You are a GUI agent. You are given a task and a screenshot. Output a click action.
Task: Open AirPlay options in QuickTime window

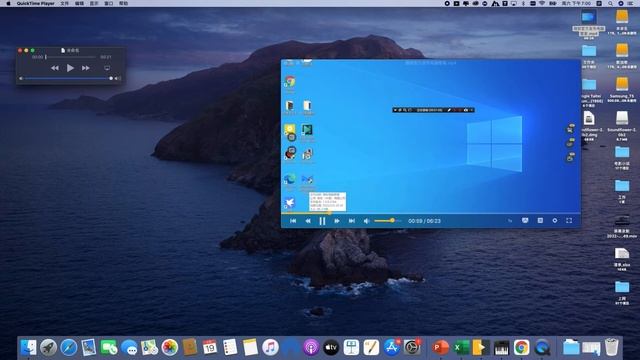pos(107,68)
